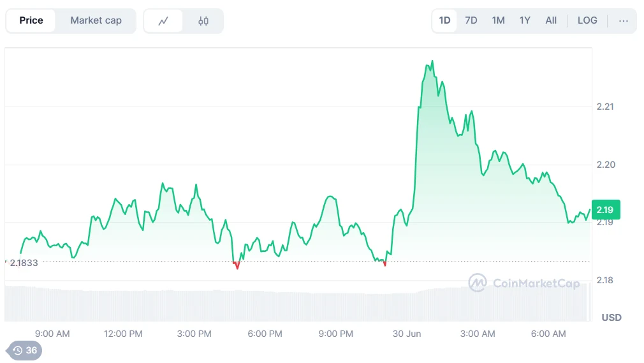
Task: Click the 6:00 AM time axis label
Action: 548,334
